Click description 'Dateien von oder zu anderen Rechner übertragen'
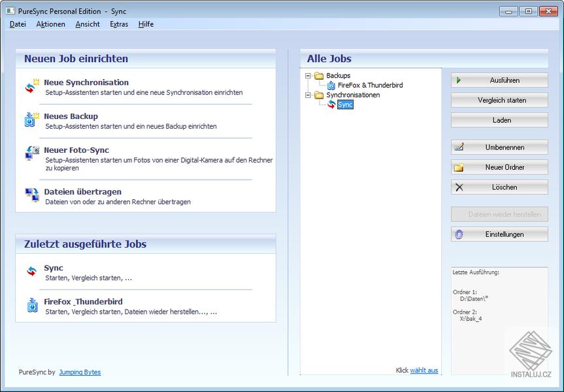The height and width of the screenshot is (392, 564). click(118, 202)
